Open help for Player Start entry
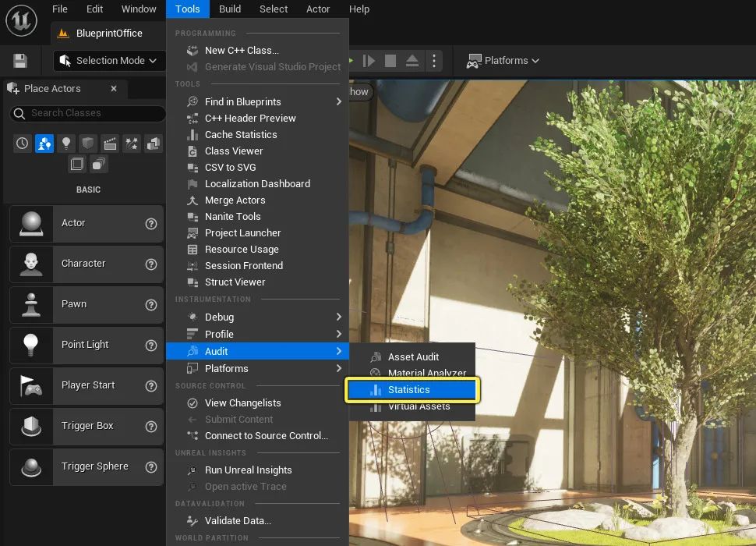The width and height of the screenshot is (756, 546). (x=151, y=386)
